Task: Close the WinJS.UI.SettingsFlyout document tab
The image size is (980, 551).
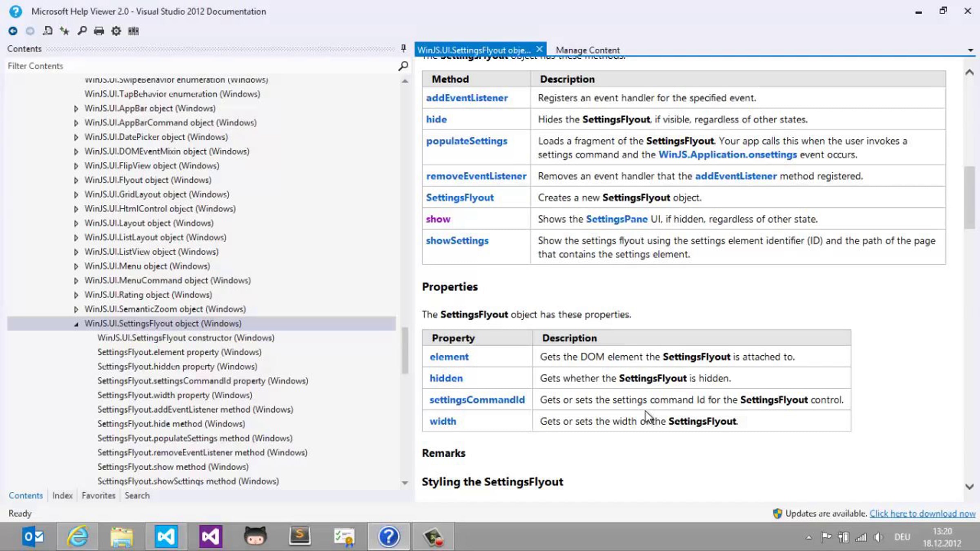Action: pyautogui.click(x=539, y=49)
